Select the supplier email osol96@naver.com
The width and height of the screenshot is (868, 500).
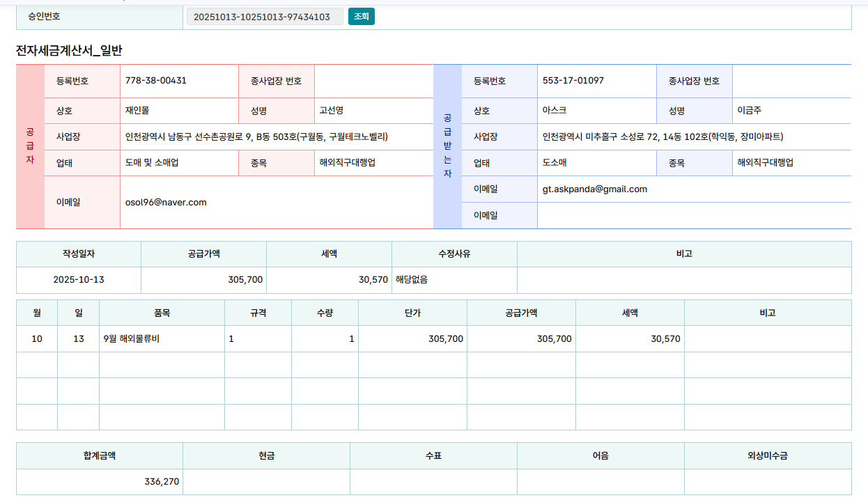coord(166,203)
